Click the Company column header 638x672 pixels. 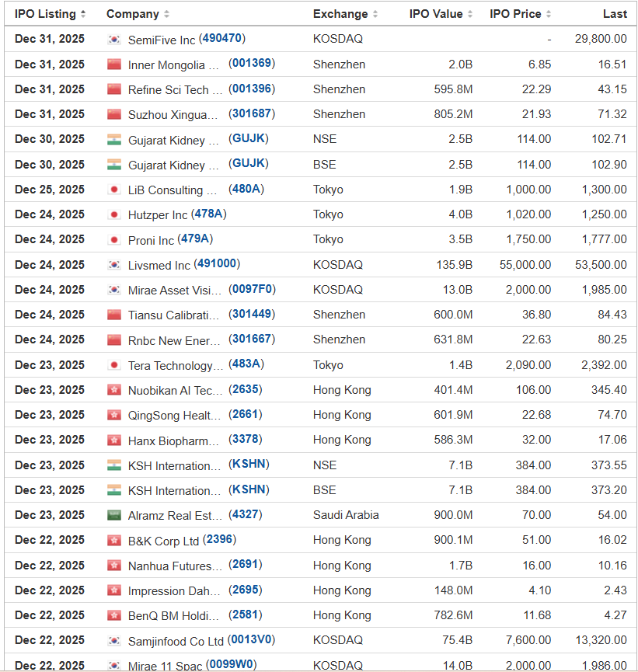pyautogui.click(x=132, y=14)
